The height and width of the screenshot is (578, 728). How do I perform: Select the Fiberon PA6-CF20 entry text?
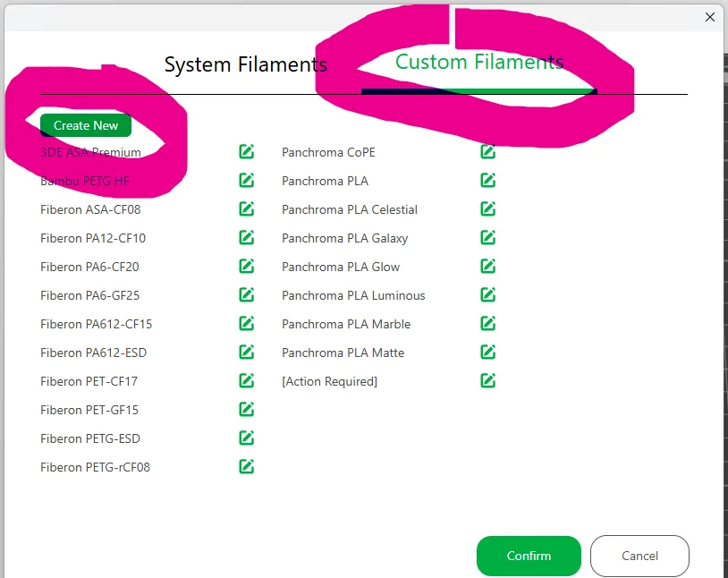tap(89, 267)
